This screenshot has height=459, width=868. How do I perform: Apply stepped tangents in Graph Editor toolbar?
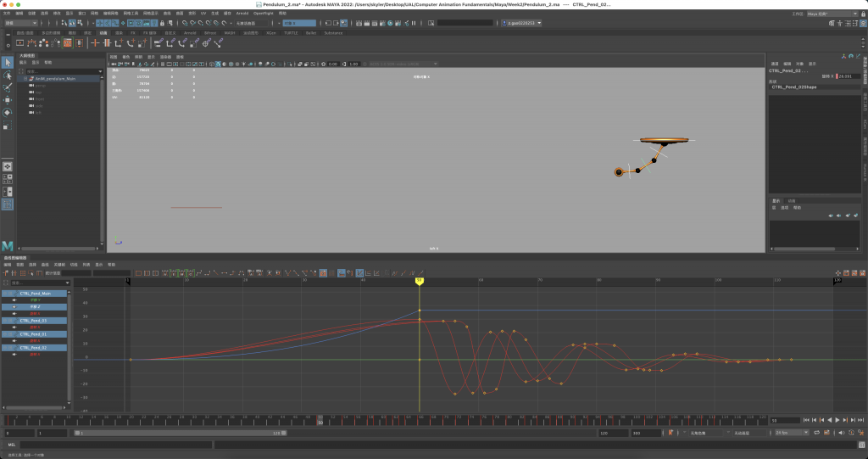click(x=232, y=272)
